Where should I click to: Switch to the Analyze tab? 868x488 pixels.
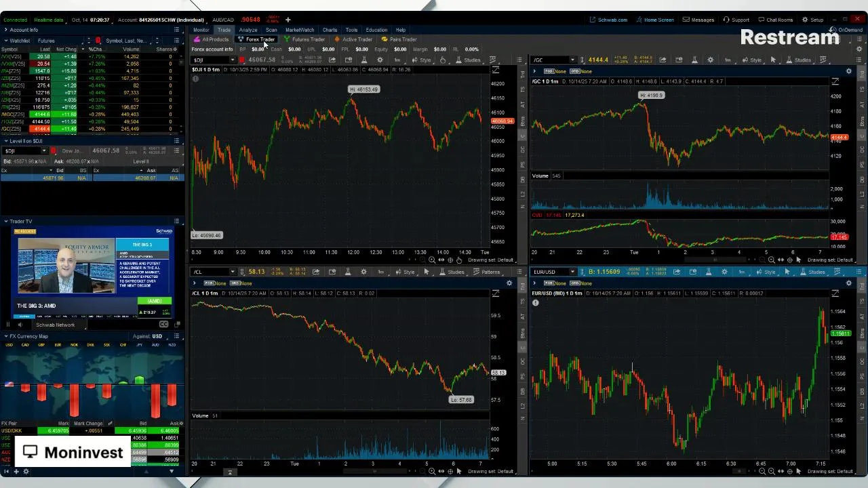tap(248, 30)
